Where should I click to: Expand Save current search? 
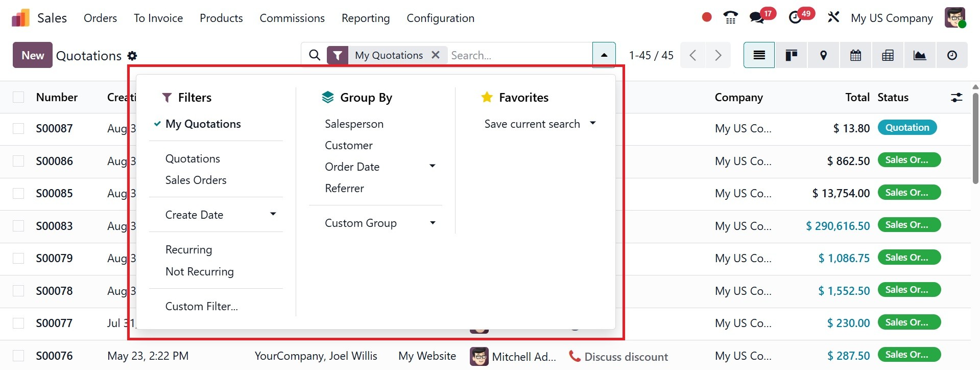tap(592, 124)
